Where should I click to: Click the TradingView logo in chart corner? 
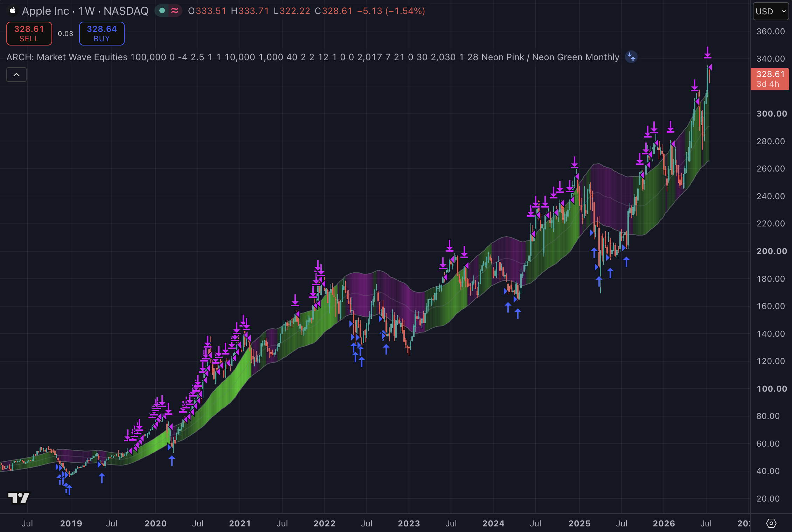point(19,498)
